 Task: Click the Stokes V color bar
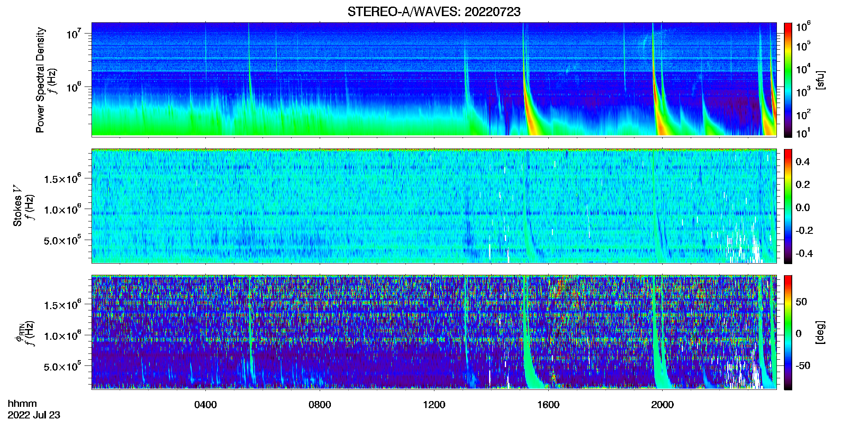(x=788, y=206)
